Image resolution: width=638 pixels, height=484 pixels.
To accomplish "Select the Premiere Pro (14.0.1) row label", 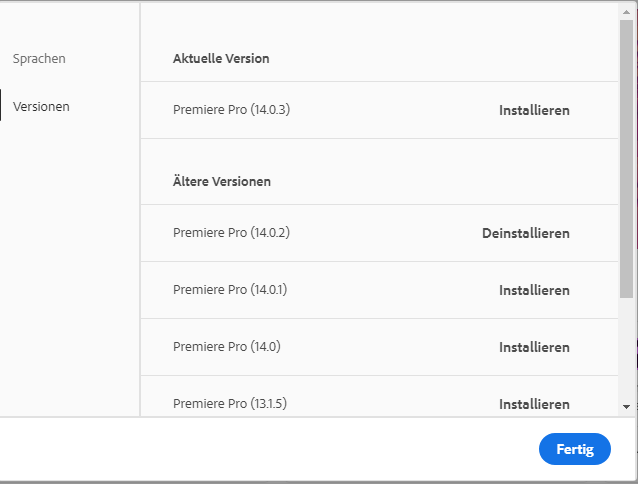I will click(230, 290).
